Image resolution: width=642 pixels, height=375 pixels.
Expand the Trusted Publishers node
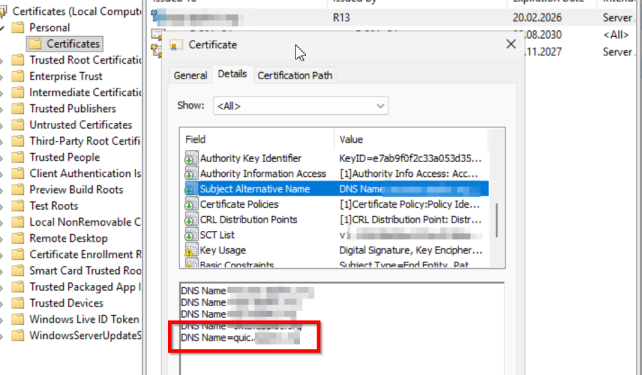(2, 109)
